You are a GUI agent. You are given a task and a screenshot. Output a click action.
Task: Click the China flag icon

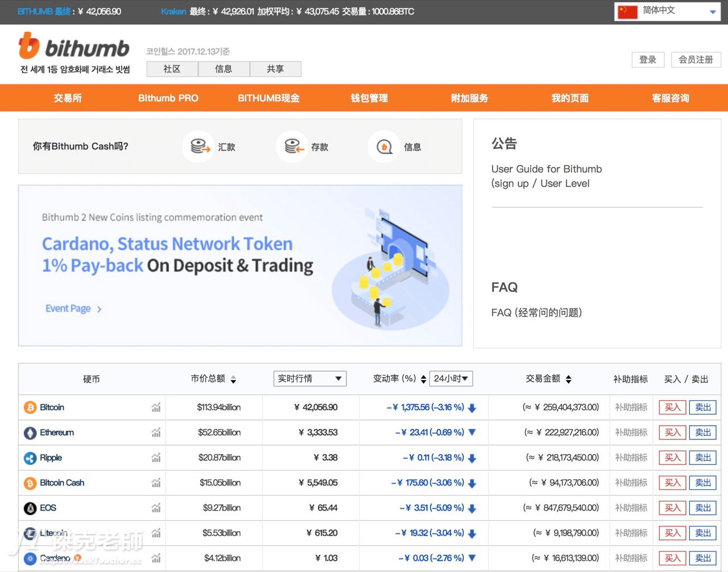627,11
